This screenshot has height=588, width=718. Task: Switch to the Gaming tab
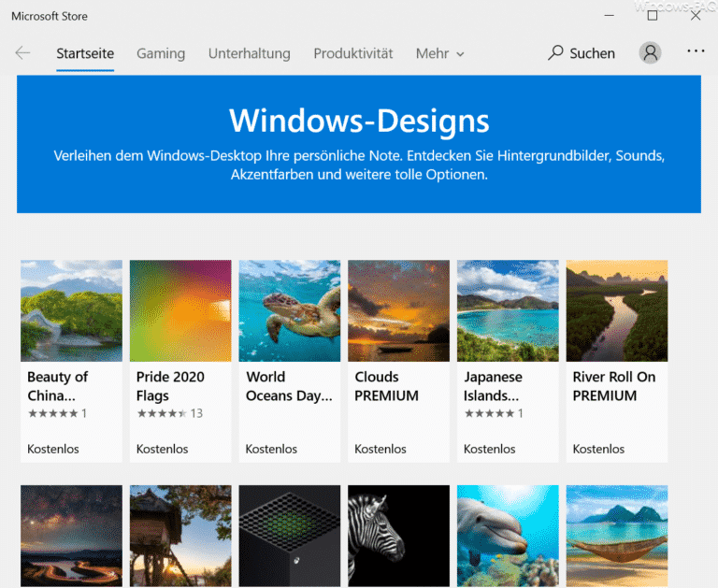pos(161,53)
